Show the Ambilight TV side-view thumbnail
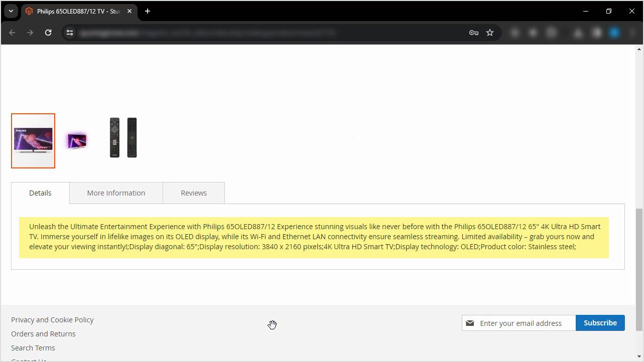The width and height of the screenshot is (644, 362). [76, 141]
